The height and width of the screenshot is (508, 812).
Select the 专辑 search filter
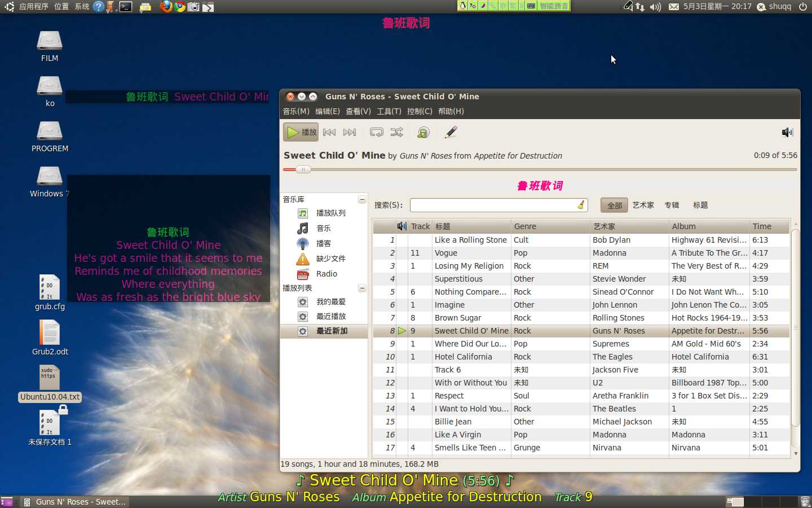pyautogui.click(x=672, y=205)
